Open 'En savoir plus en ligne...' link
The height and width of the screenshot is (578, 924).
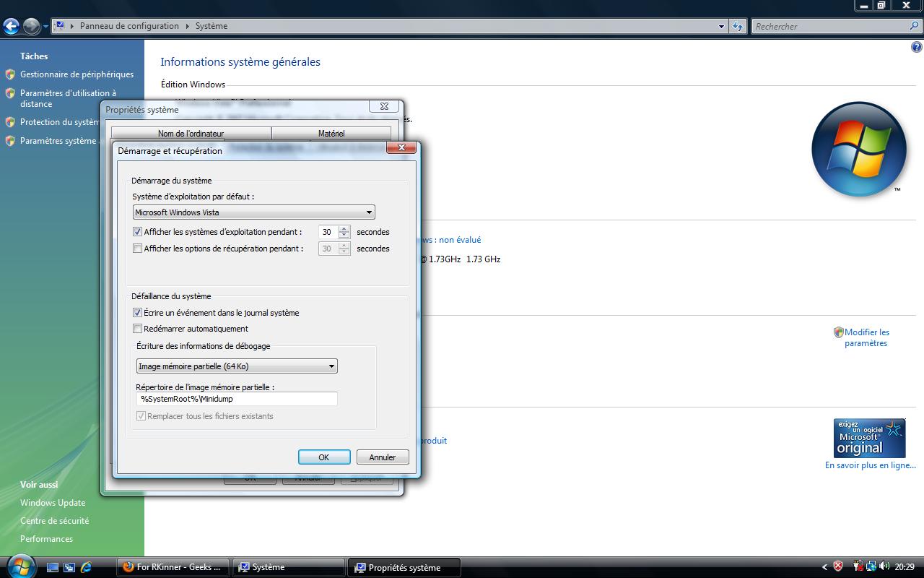click(871, 465)
